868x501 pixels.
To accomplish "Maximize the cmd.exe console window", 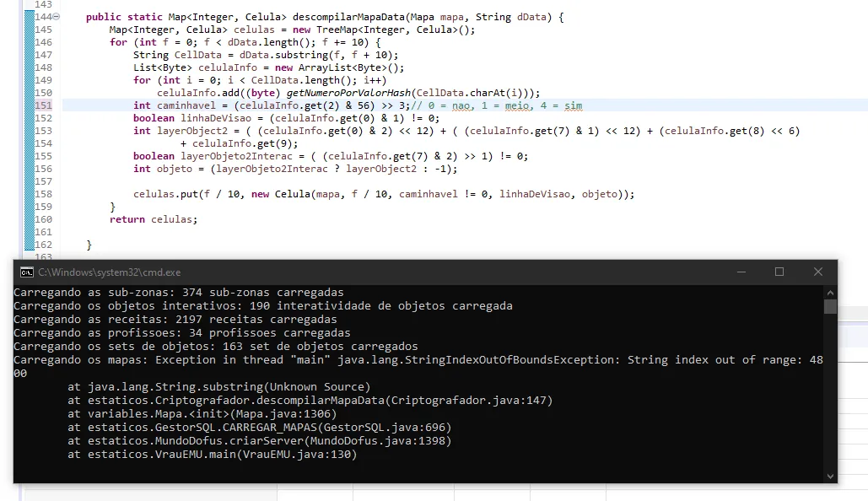I will (779, 272).
